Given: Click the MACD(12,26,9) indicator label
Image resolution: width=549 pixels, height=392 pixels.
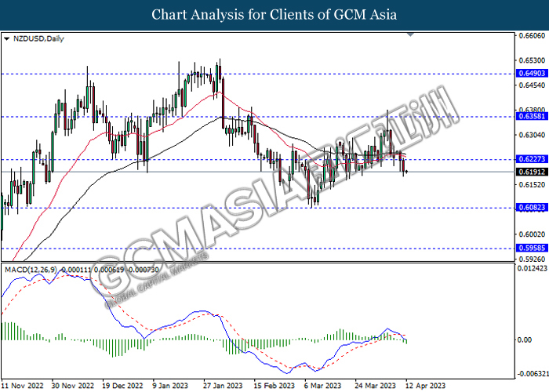Looking at the screenshot, I should pos(31,270).
